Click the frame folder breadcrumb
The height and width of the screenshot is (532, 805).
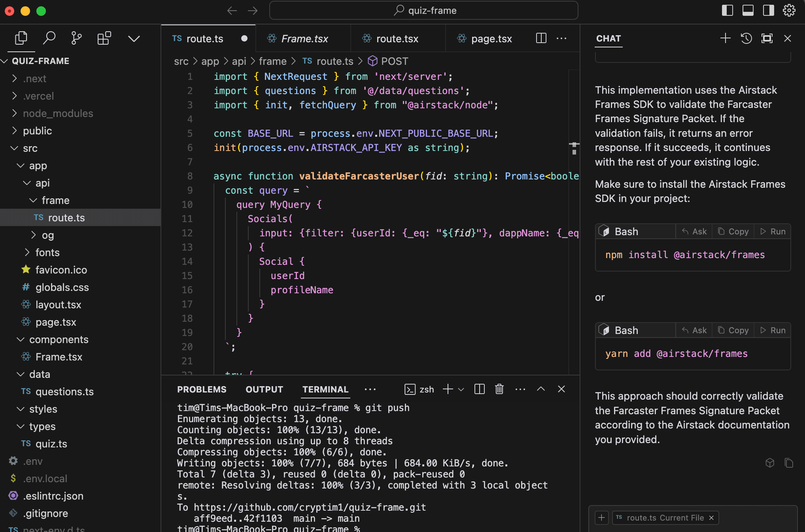pos(273,61)
